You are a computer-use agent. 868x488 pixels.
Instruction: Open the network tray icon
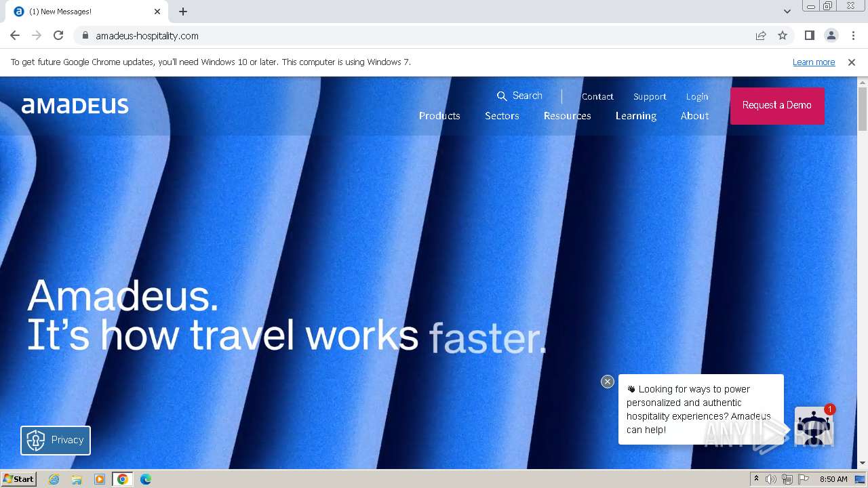787,479
